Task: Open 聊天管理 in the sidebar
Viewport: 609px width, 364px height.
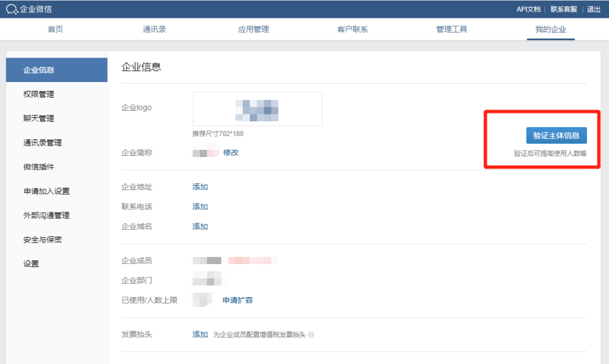Action: click(x=39, y=118)
